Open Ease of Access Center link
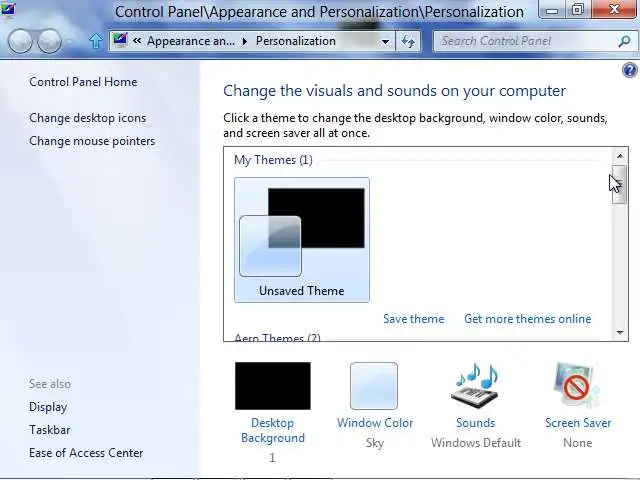 pyautogui.click(x=86, y=453)
